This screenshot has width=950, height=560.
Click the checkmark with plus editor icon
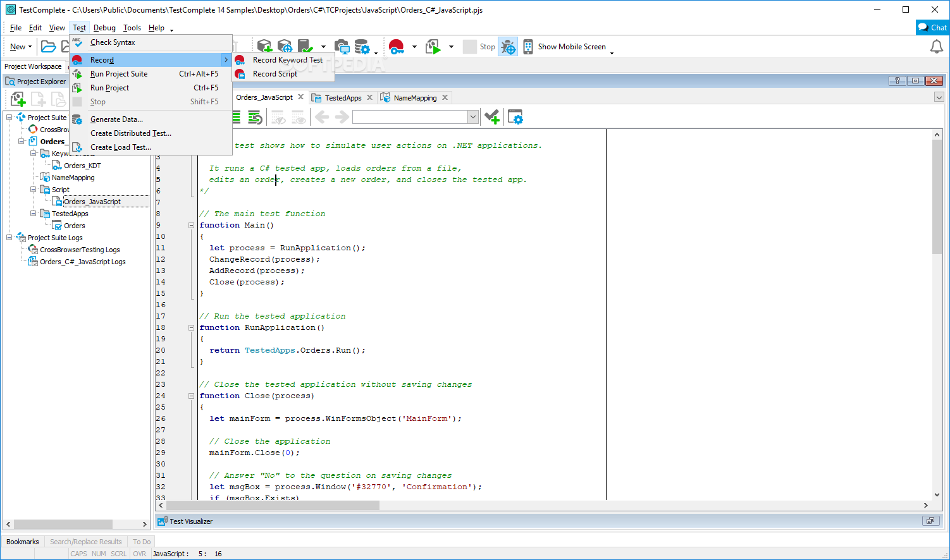point(492,117)
